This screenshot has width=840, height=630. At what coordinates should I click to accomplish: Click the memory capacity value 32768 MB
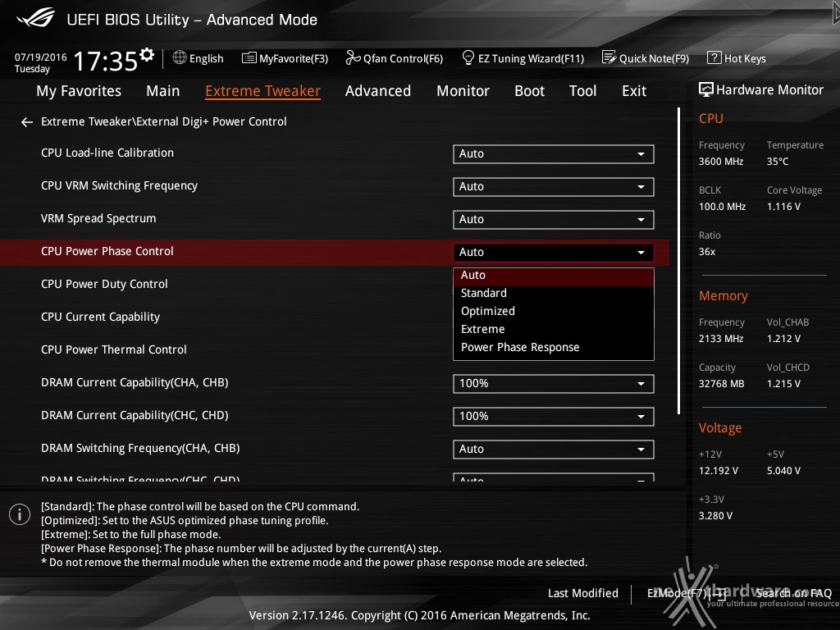pyautogui.click(x=721, y=384)
